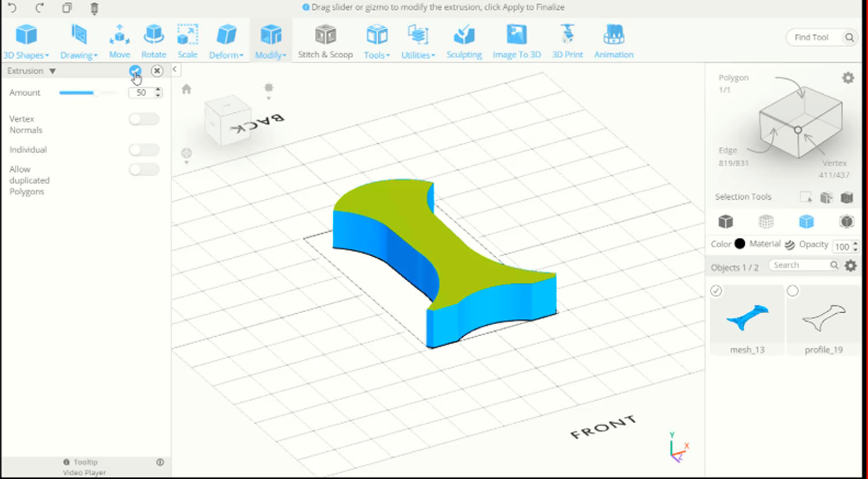Deselect mesh_13 using its checkmark circle
Screen dimensions: 868x479
point(716,291)
